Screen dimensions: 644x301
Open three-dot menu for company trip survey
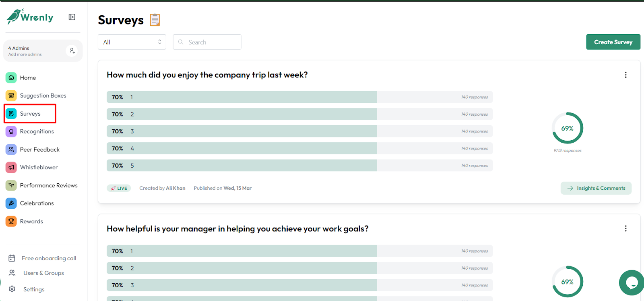coord(625,75)
